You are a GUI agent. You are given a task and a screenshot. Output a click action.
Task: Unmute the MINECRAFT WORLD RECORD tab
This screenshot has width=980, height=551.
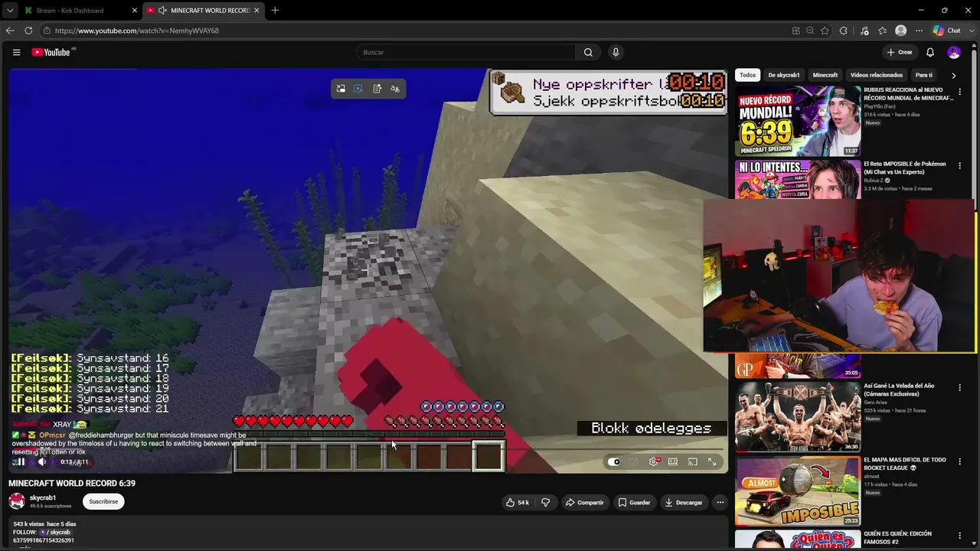[162, 10]
